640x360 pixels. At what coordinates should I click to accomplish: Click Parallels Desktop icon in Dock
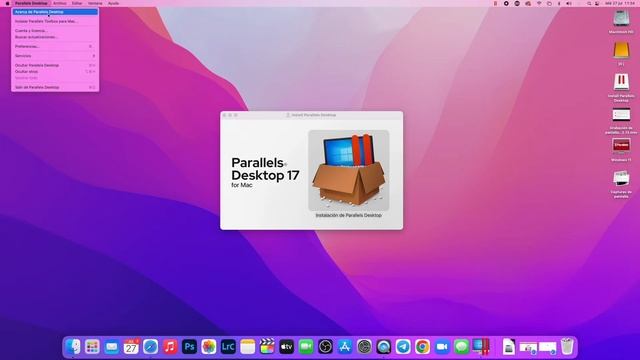481,347
